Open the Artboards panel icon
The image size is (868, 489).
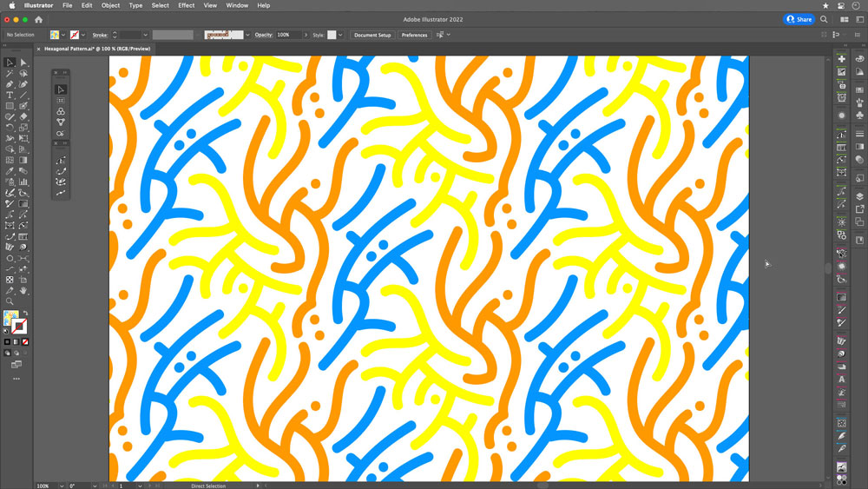859,222
